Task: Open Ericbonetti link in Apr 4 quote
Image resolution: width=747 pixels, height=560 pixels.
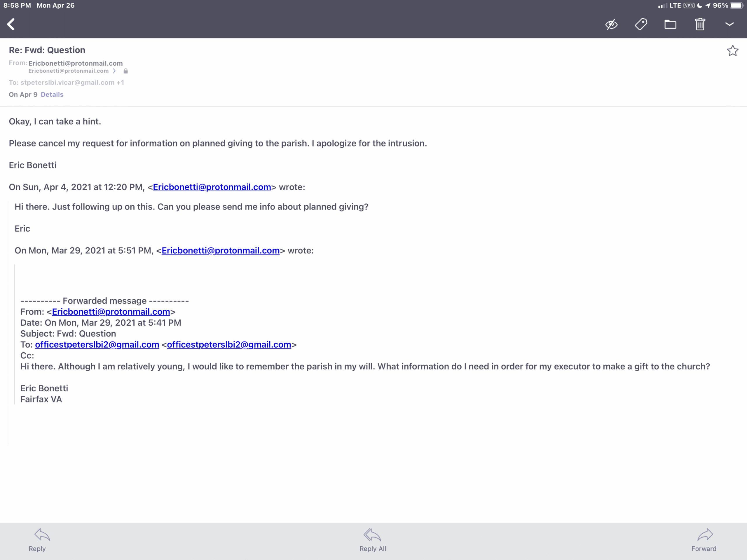Action: tap(212, 187)
